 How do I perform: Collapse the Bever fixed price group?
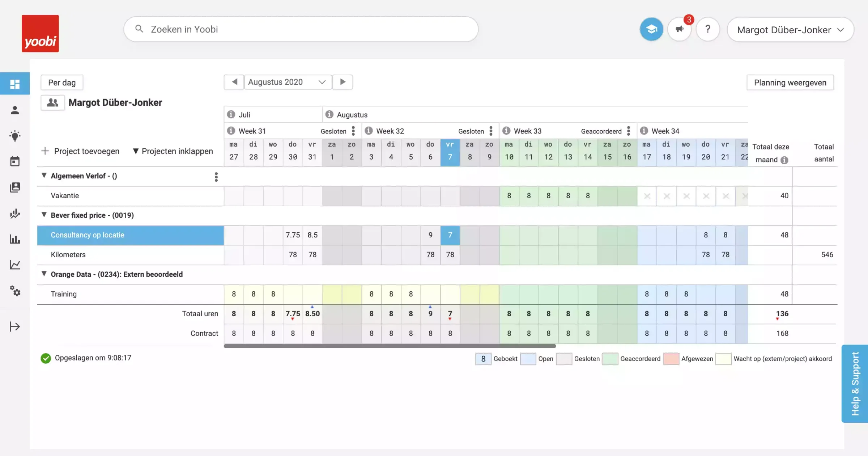[x=44, y=215]
